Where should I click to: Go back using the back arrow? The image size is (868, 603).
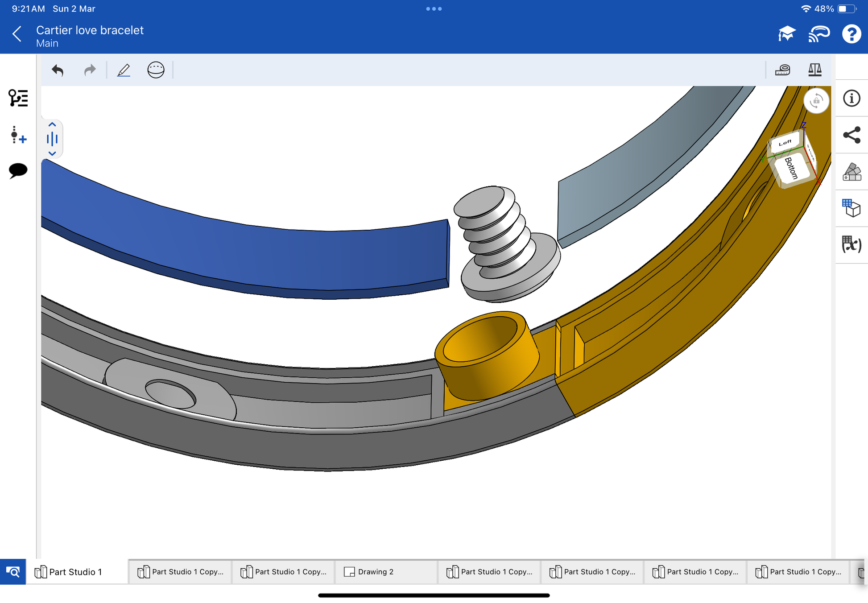[x=17, y=34]
